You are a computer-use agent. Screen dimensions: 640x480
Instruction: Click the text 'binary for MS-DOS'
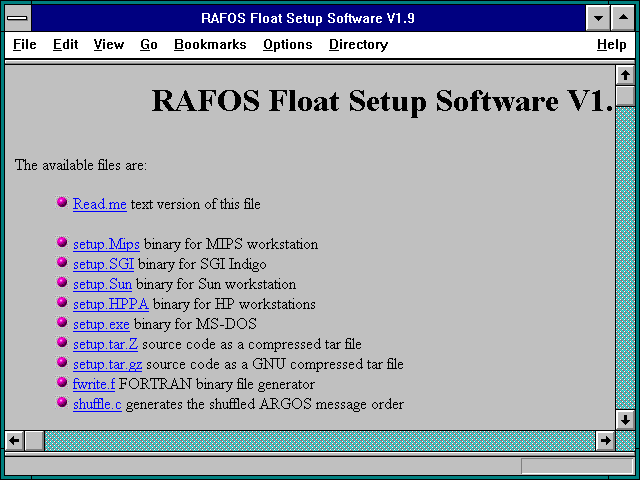point(195,324)
